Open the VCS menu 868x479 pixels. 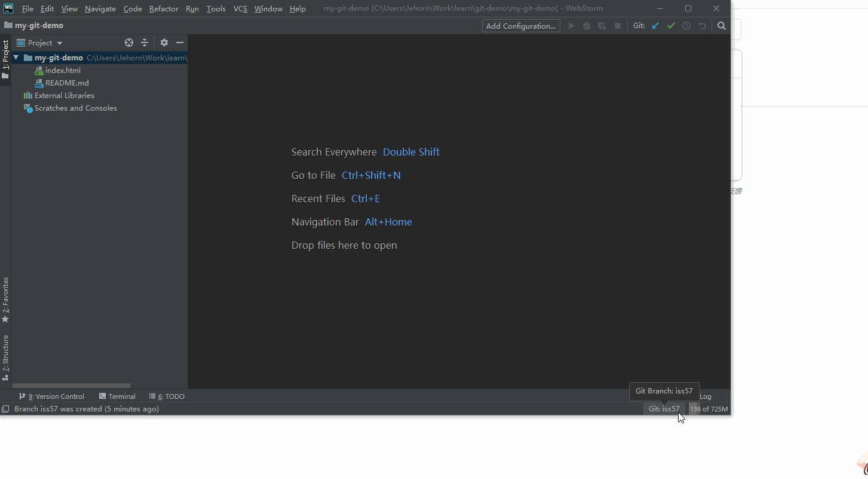click(x=240, y=8)
